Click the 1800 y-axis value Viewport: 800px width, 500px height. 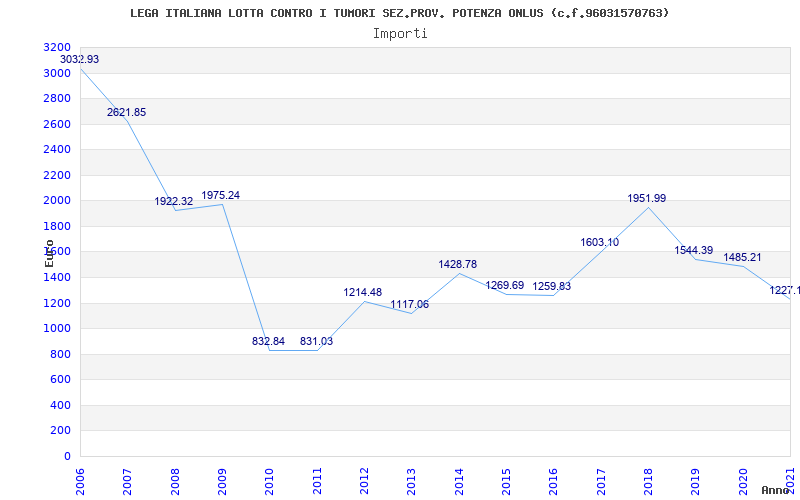pos(57,227)
